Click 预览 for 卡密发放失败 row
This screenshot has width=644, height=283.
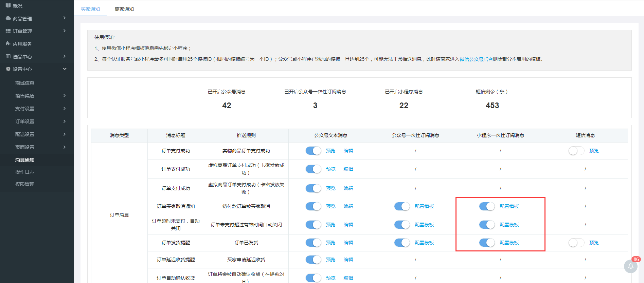[330, 188]
